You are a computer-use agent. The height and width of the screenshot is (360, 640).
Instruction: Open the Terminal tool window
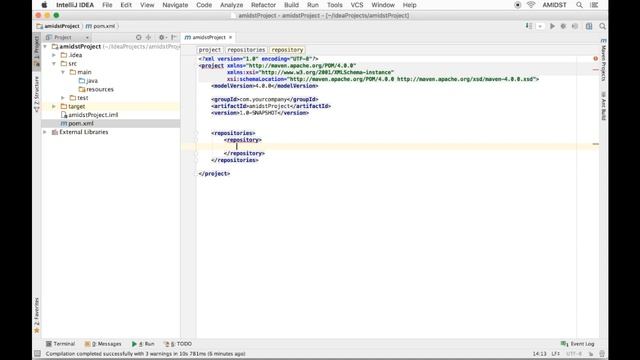(60, 344)
